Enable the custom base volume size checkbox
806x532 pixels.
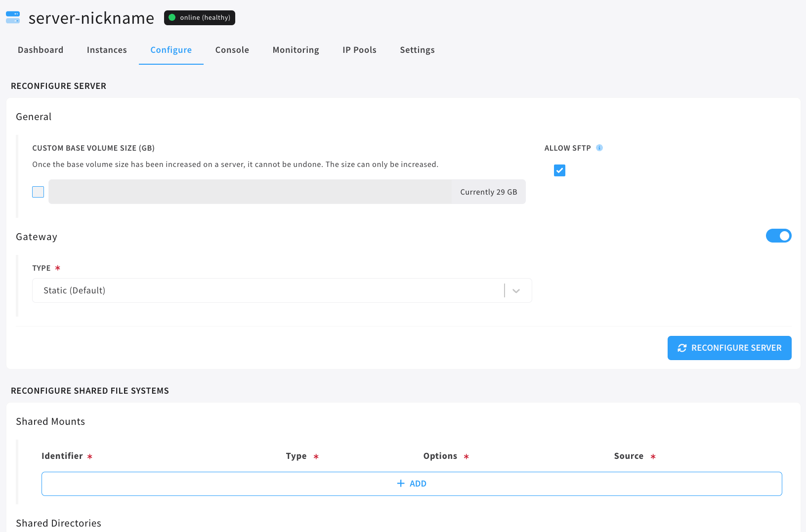point(38,192)
